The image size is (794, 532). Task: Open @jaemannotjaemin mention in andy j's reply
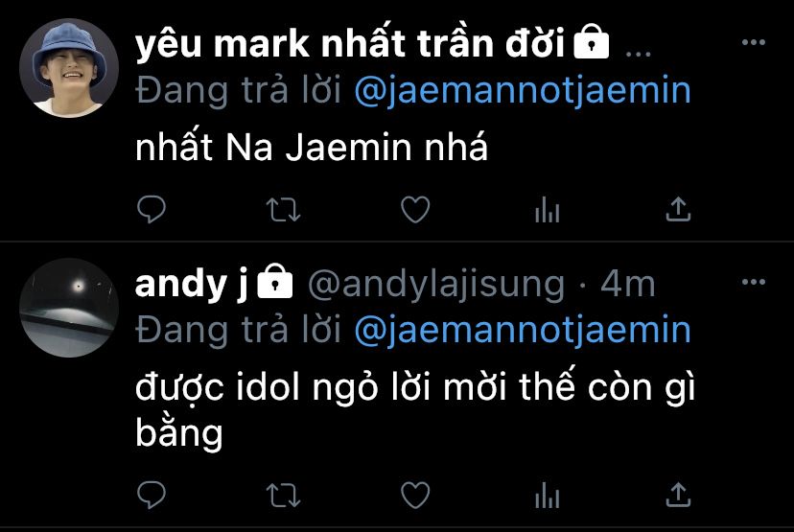[523, 330]
